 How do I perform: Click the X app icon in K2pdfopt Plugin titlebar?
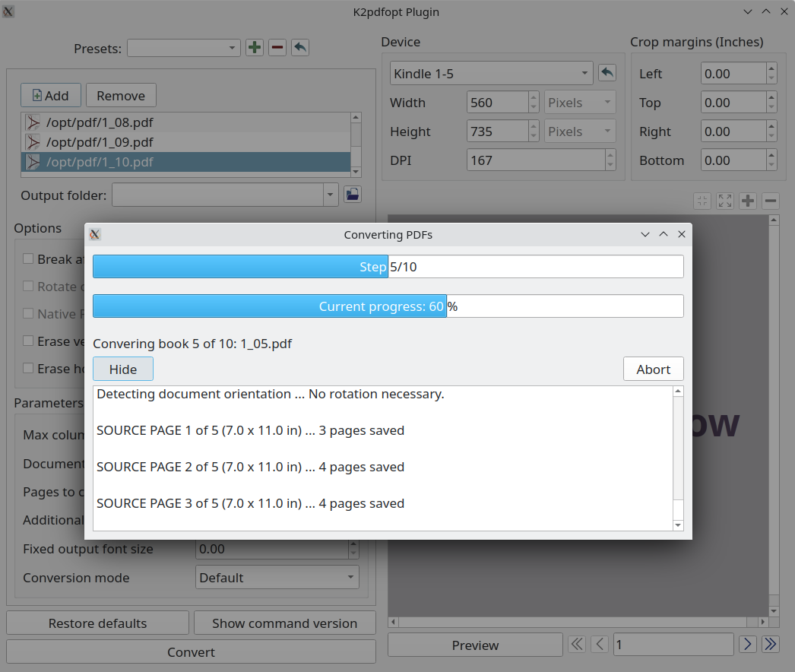point(8,11)
